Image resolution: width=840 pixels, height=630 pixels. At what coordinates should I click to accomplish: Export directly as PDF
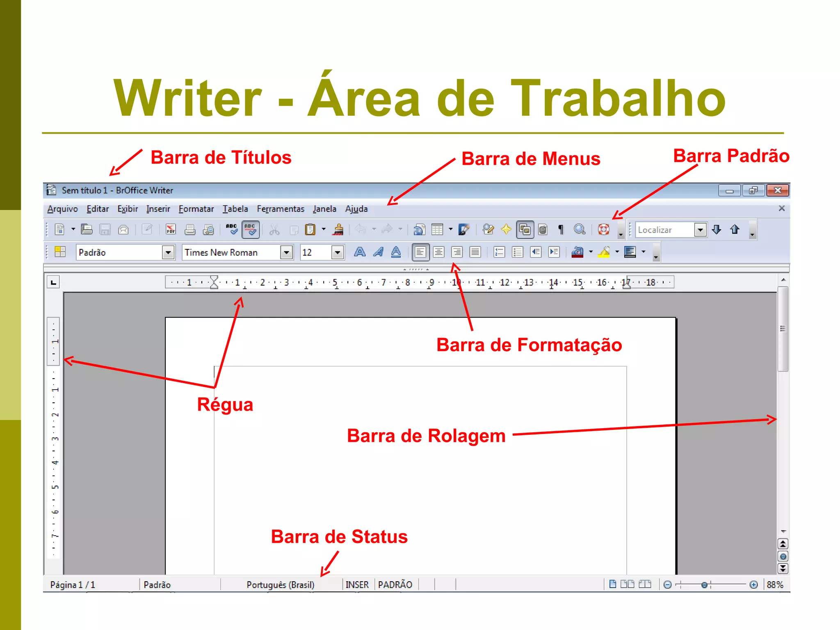[171, 229]
